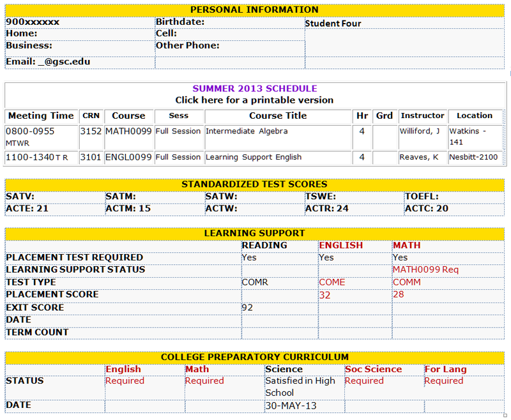Select CRN 3152 for the math course

(x=91, y=131)
